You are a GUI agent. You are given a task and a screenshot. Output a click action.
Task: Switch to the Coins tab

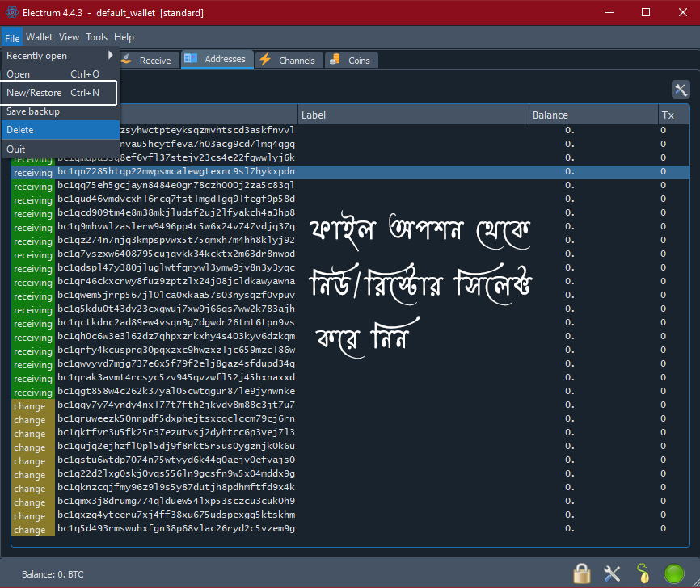coord(352,61)
